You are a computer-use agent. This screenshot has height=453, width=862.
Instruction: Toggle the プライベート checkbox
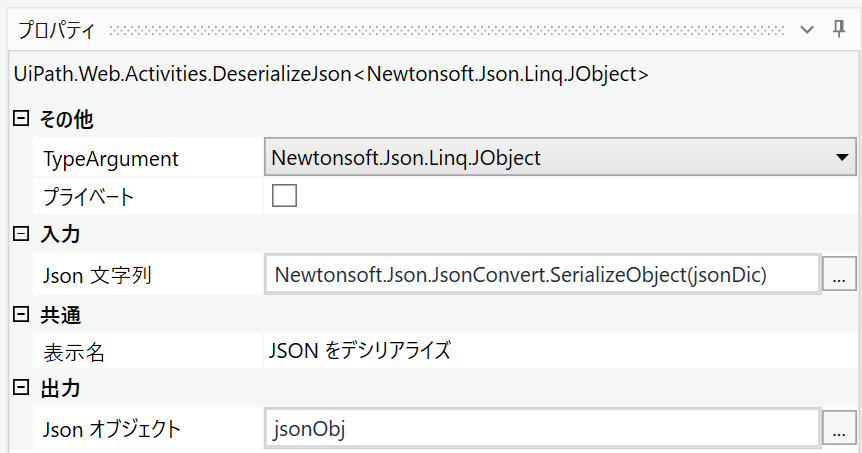pos(285,196)
